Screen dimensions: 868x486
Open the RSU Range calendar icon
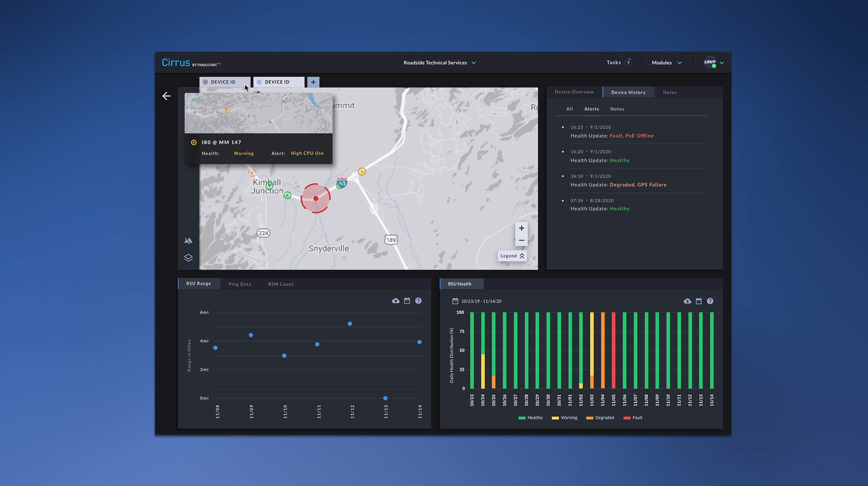tap(407, 301)
